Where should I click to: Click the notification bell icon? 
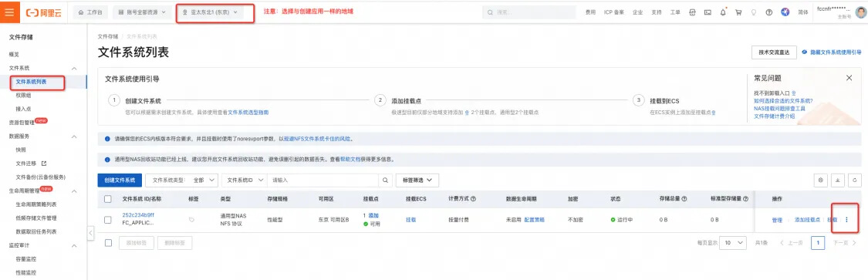(x=723, y=12)
